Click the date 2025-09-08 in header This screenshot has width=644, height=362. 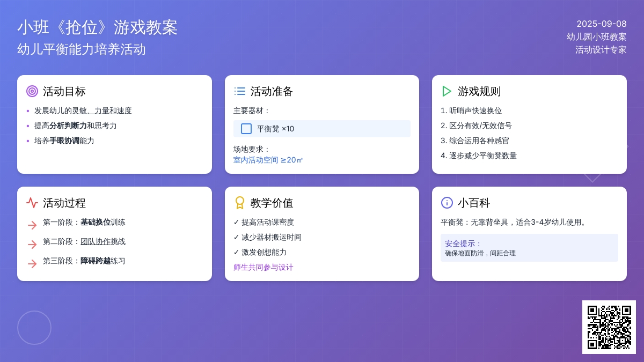pos(601,24)
